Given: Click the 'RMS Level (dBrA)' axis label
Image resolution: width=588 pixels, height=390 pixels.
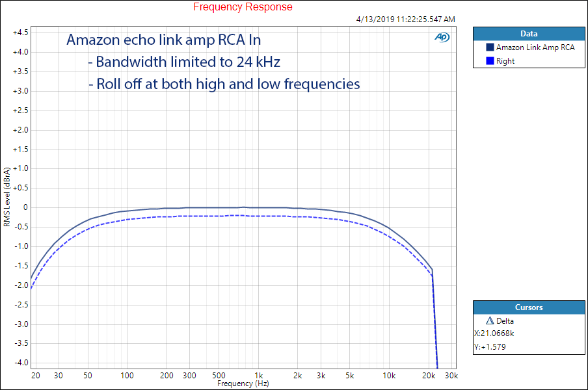Looking at the screenshot, I should coord(7,197).
